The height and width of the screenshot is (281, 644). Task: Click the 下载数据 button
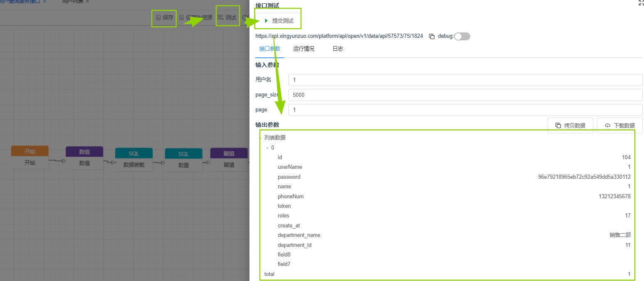pyautogui.click(x=619, y=126)
